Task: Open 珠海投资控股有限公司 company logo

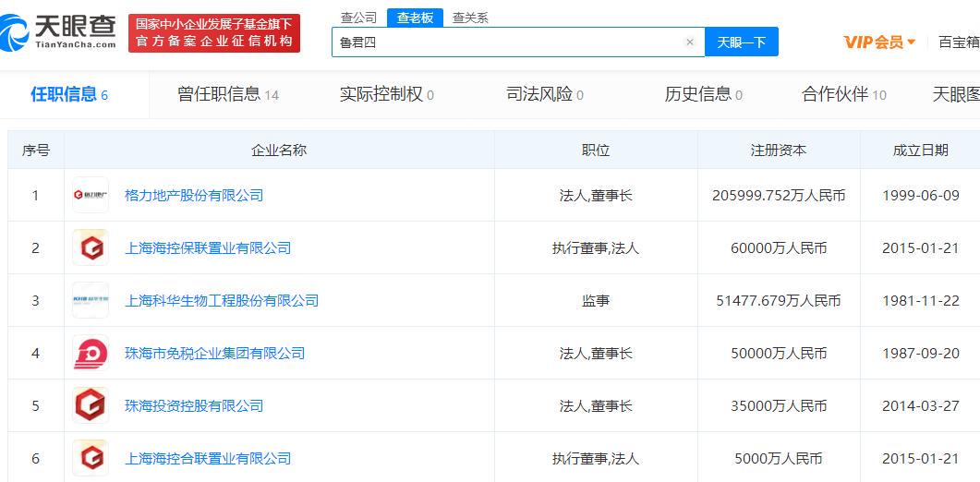Action: [x=91, y=405]
